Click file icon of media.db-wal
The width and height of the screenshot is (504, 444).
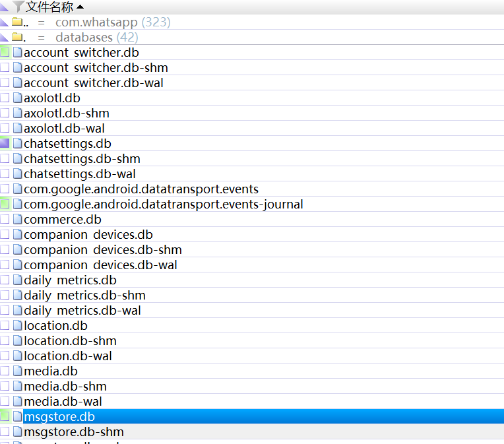[18, 401]
